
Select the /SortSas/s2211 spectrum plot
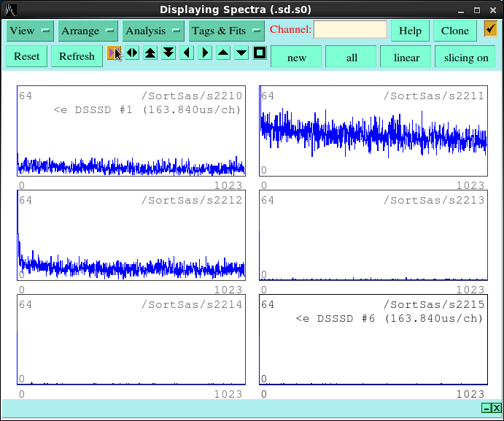373,131
